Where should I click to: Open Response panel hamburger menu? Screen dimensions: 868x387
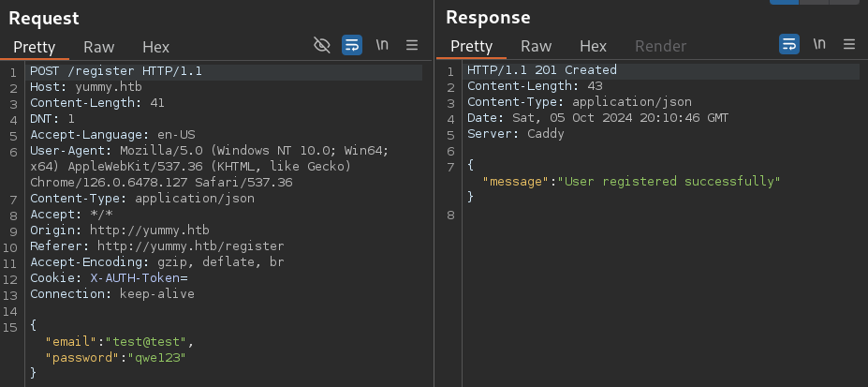point(849,44)
